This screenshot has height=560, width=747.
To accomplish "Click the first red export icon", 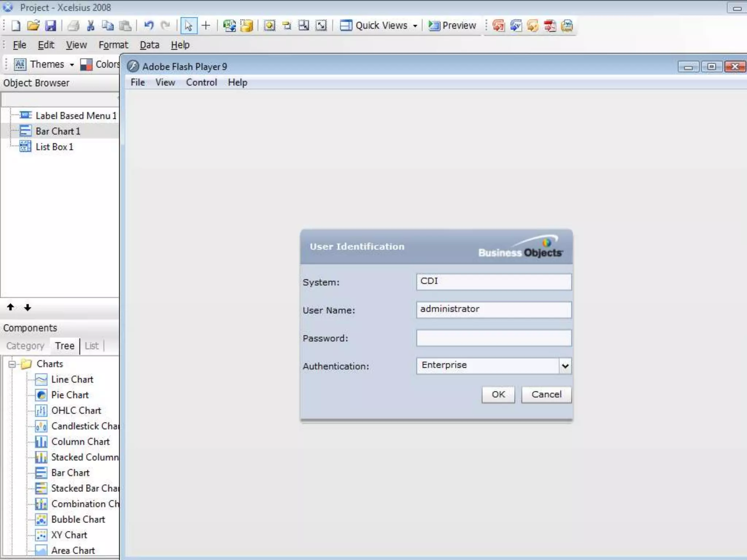I will pos(499,26).
